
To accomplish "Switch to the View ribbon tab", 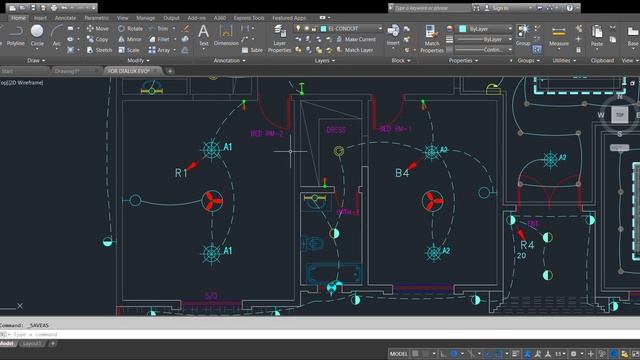I will (122, 18).
